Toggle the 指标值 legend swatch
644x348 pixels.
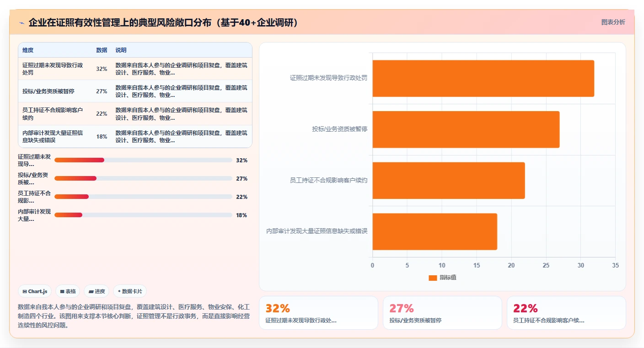433,278
